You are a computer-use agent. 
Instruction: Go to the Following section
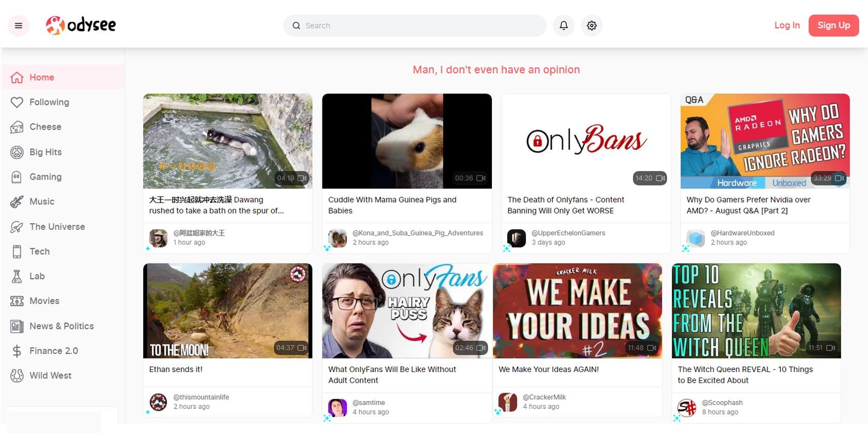click(x=49, y=102)
